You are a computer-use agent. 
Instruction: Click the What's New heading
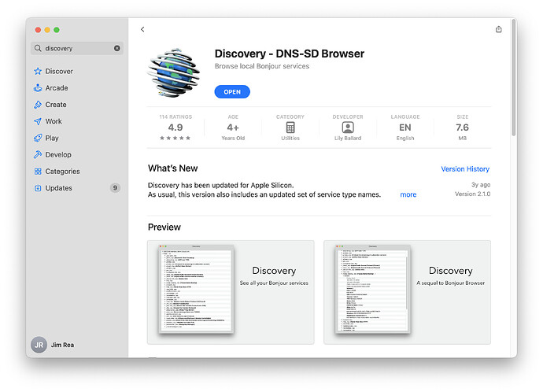tap(173, 168)
